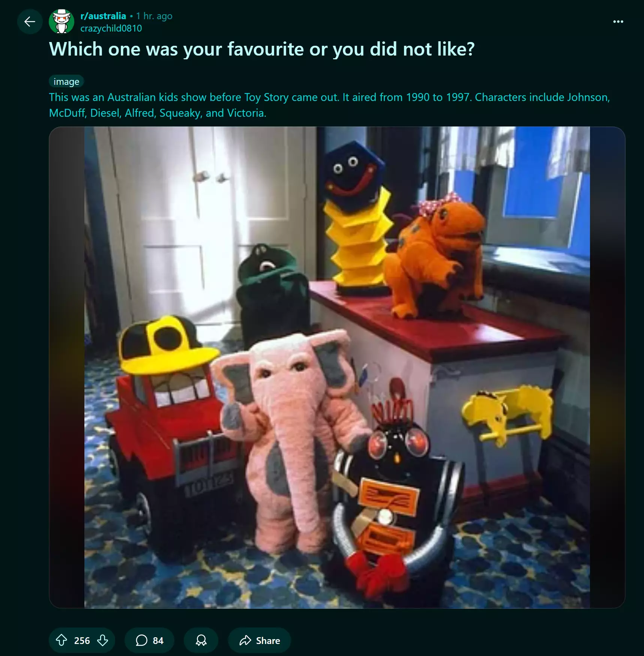Open the toy characters photo
Screen dimensions: 644x656
click(x=337, y=367)
